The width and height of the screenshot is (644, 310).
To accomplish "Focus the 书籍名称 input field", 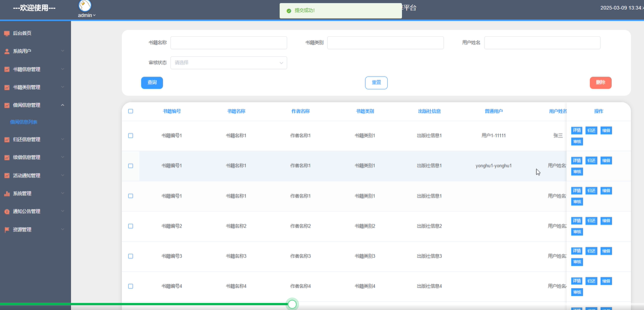I will (229, 43).
